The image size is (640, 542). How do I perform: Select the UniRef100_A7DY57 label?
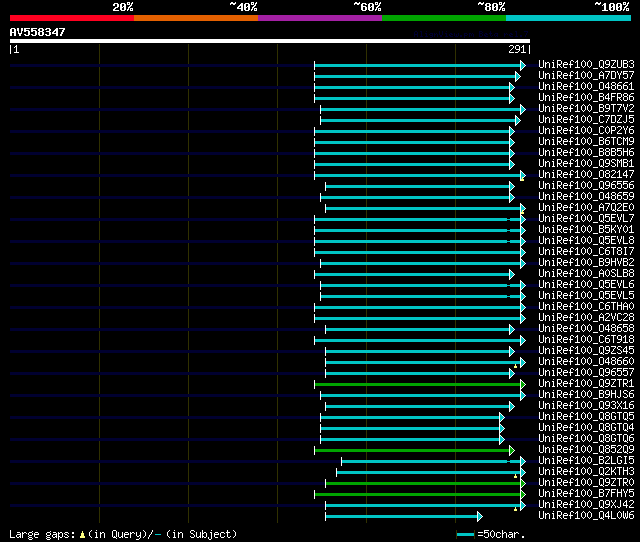586,76
